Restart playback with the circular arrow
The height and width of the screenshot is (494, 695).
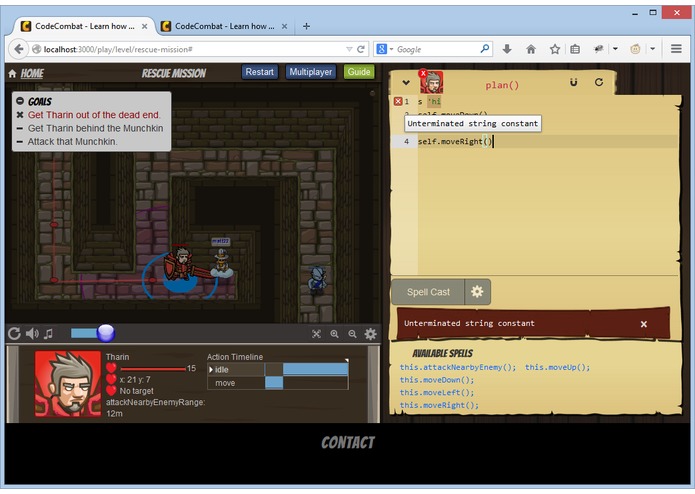point(14,334)
